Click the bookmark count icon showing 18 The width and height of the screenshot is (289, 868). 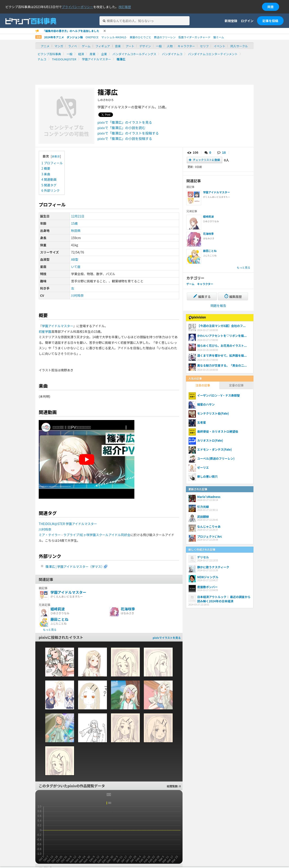pyautogui.click(x=219, y=153)
